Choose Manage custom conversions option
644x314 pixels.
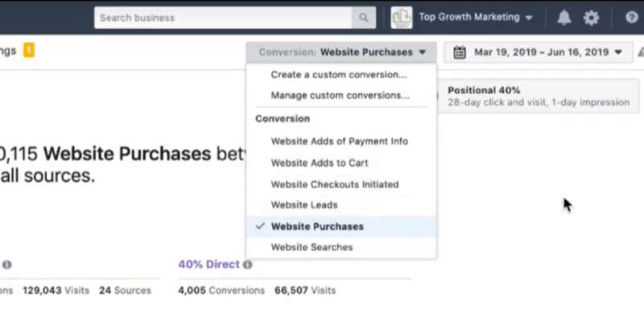tap(341, 95)
